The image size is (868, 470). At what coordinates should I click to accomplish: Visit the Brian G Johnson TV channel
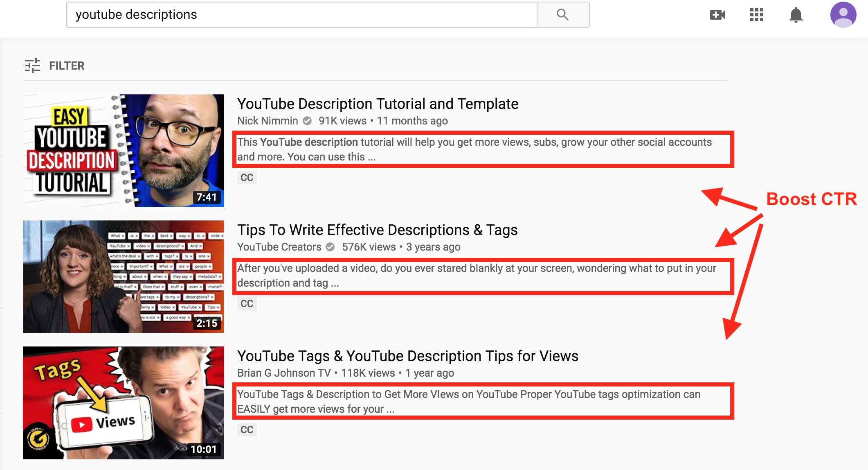pos(284,373)
